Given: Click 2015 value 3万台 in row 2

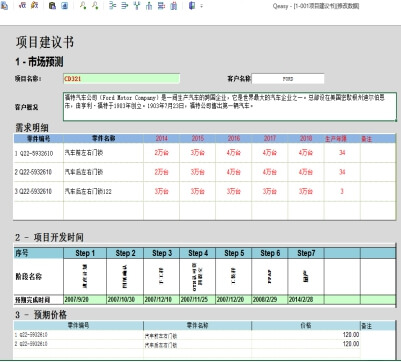Looking at the screenshot, I should coord(197,172).
